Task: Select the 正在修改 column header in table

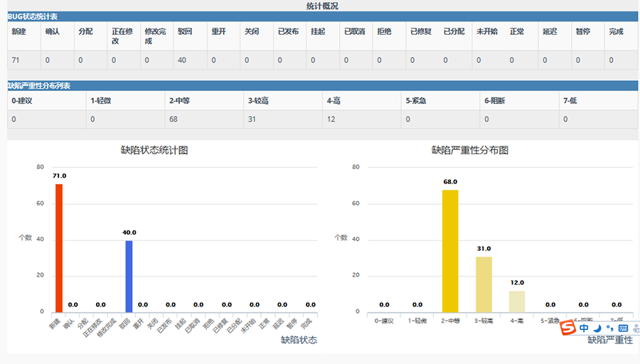Action: [122, 36]
